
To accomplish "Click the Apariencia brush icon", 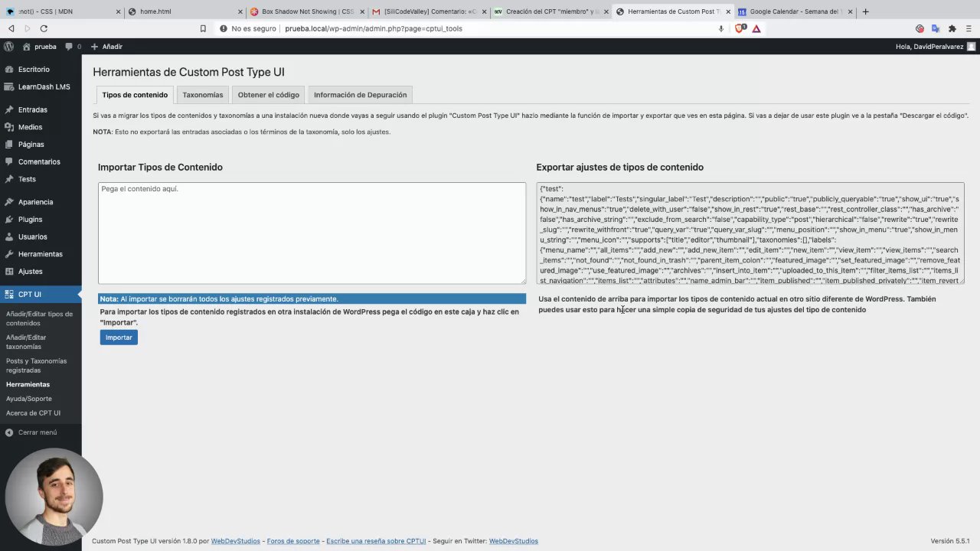I will coord(9,202).
